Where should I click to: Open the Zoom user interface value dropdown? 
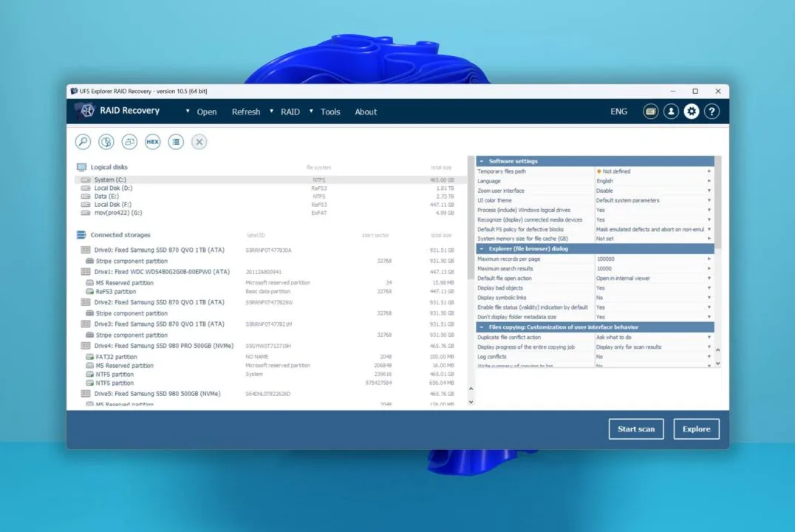709,191
